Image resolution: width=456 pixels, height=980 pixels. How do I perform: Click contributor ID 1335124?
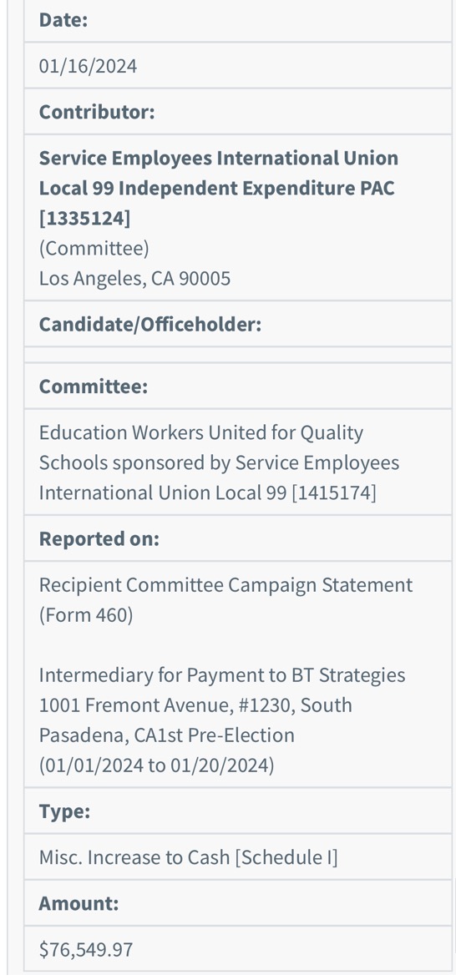point(84,219)
